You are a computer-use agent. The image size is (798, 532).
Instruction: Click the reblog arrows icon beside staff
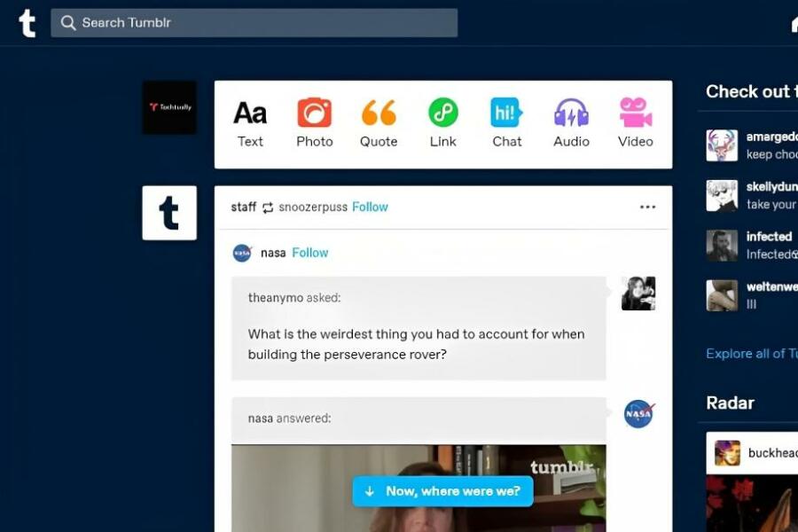[268, 207]
